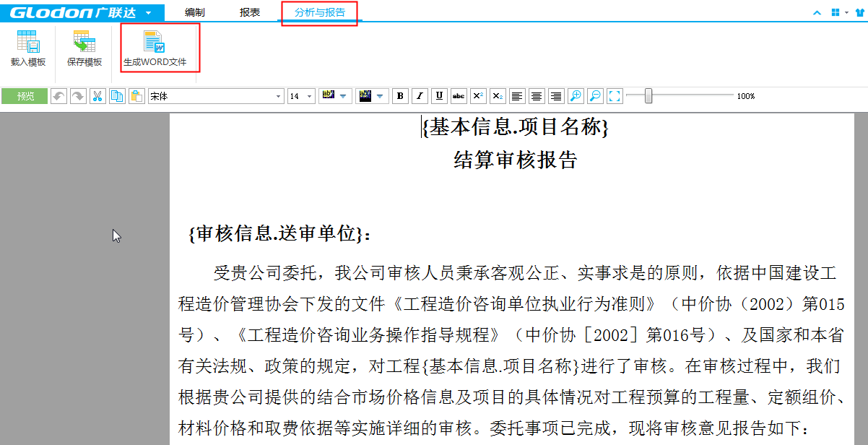
Task: Click the fit-to-screen icon beside zoom
Action: pyautogui.click(x=615, y=96)
